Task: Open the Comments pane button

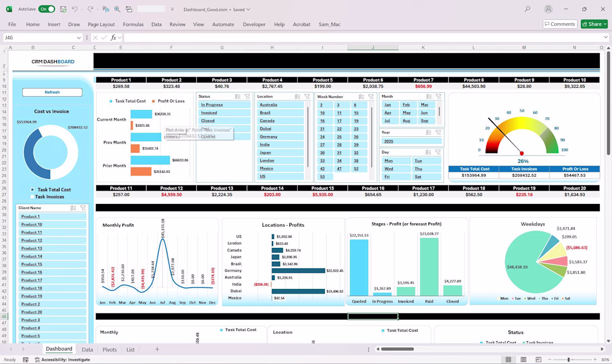Action: [x=560, y=24]
